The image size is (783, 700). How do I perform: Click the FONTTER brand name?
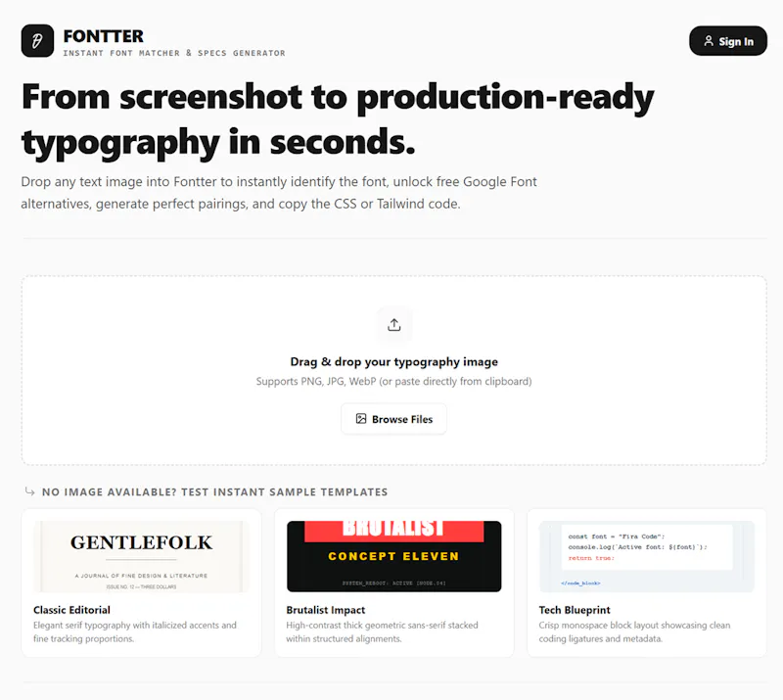click(104, 36)
